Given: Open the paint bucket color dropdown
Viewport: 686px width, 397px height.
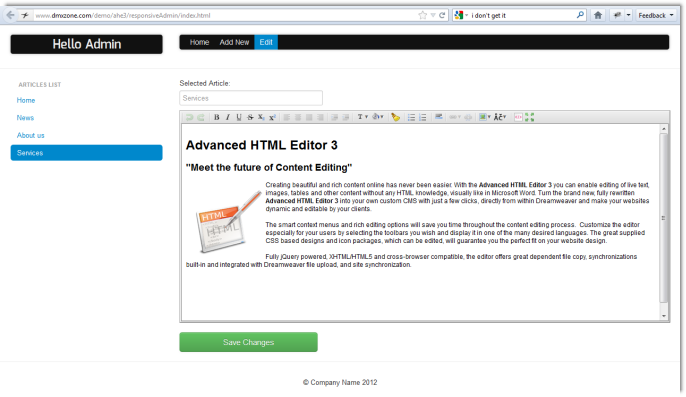Looking at the screenshot, I should click(378, 117).
